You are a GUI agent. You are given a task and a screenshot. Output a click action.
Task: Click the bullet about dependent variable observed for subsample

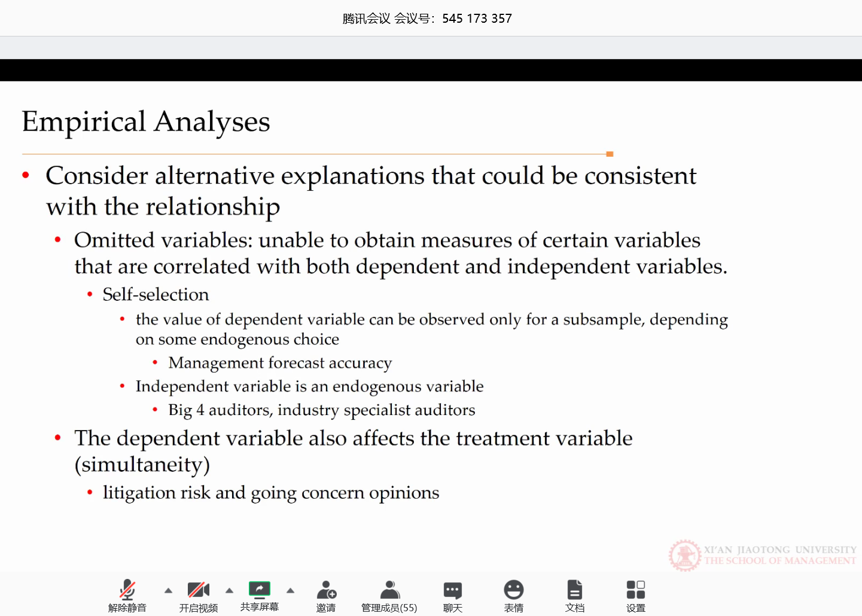tap(432, 329)
